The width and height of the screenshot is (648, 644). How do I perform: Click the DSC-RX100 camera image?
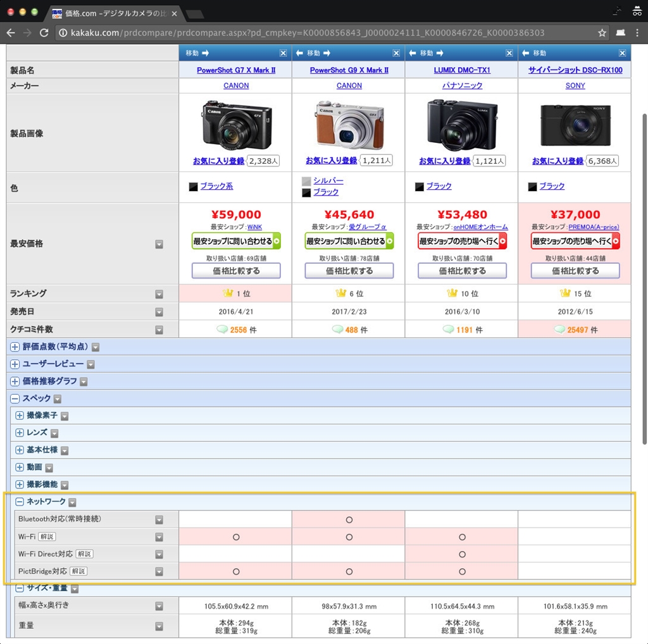[x=575, y=125]
